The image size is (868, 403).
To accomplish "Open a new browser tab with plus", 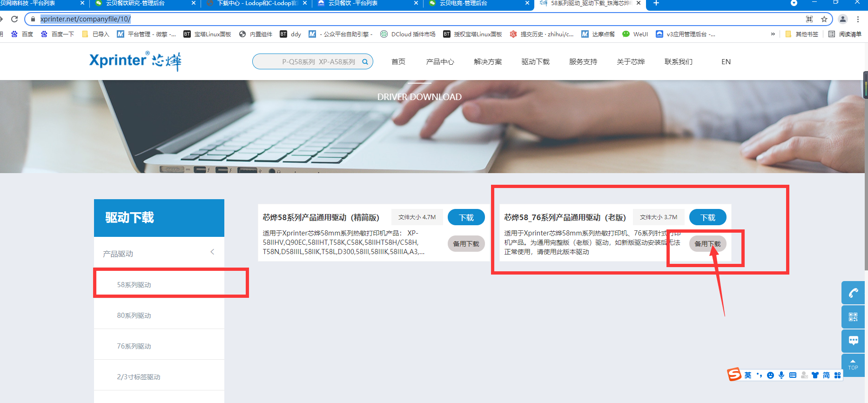I will click(656, 3).
